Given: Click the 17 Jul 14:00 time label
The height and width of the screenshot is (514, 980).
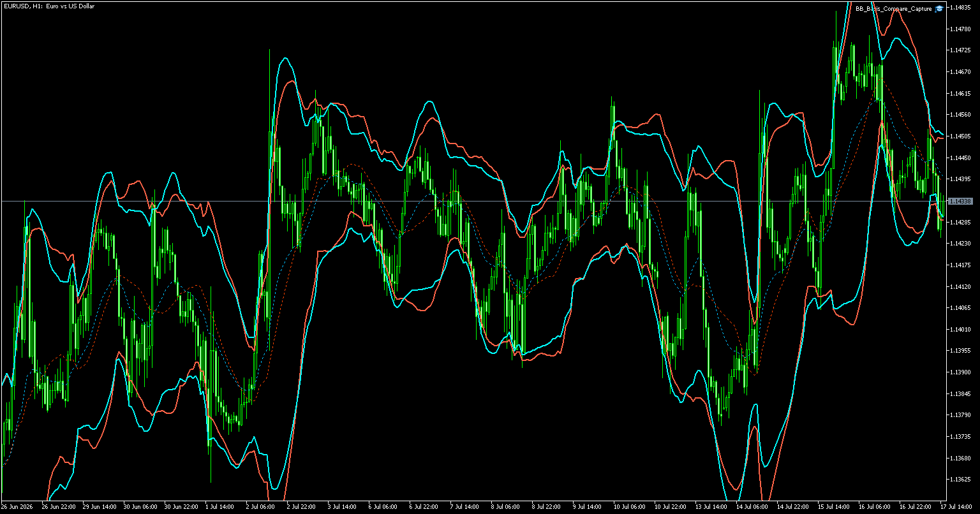Looking at the screenshot, I should click(956, 507).
